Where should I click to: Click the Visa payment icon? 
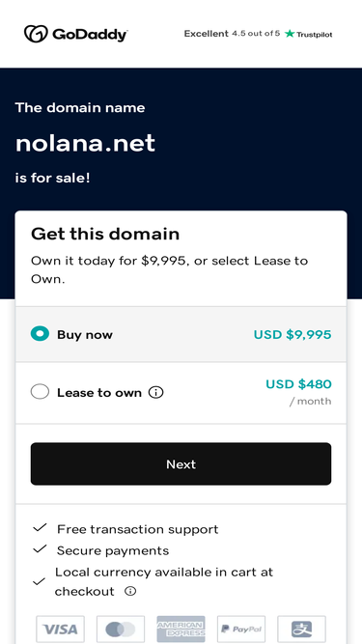(x=60, y=629)
